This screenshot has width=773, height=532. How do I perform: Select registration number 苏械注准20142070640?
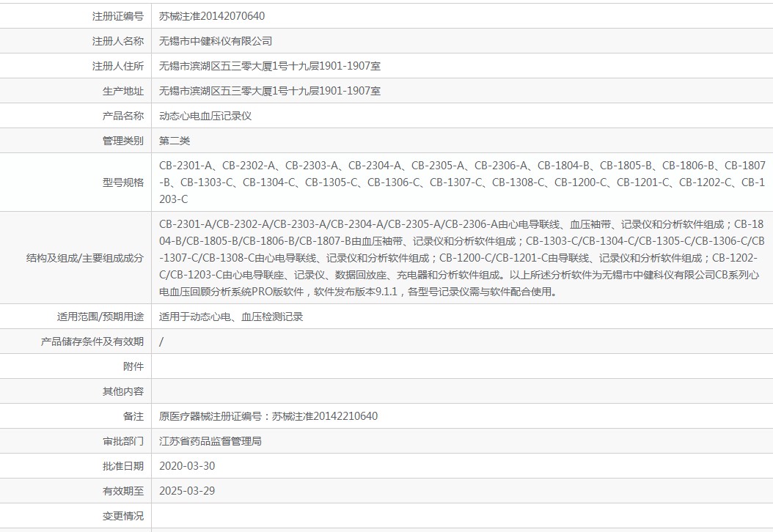pyautogui.click(x=212, y=16)
